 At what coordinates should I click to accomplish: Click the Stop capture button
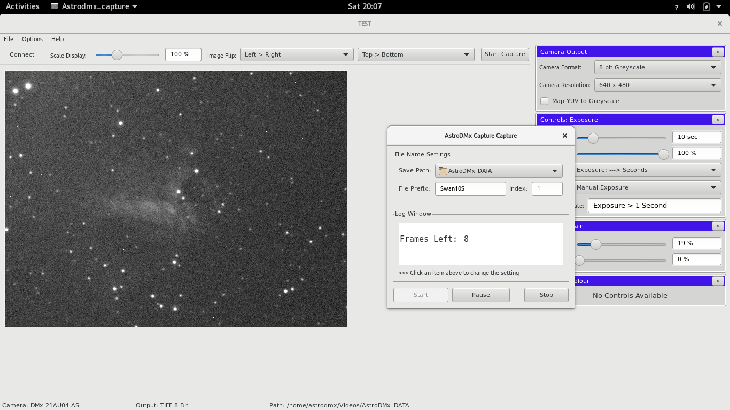coord(546,295)
